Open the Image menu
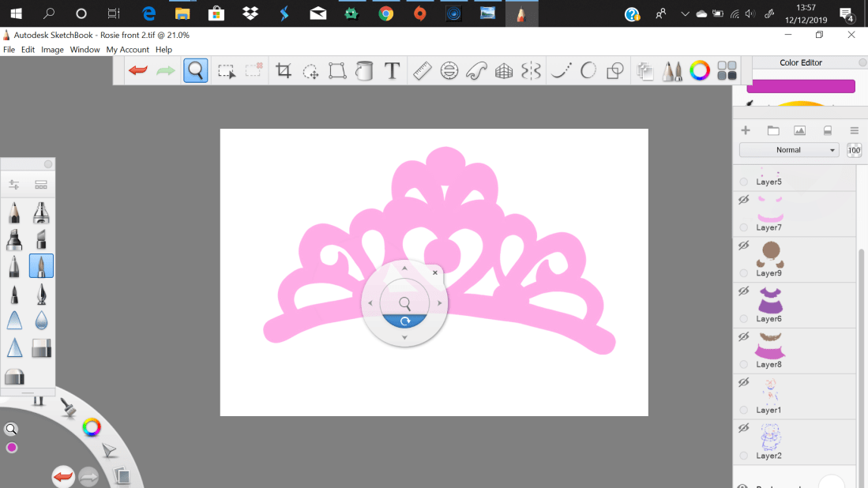Viewport: 868px width, 488px height. [x=52, y=50]
